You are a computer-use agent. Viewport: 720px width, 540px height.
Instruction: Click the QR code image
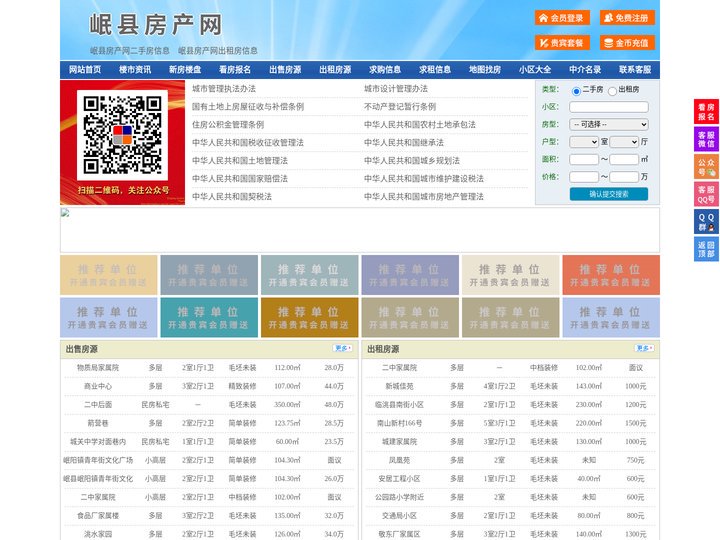pos(122,135)
